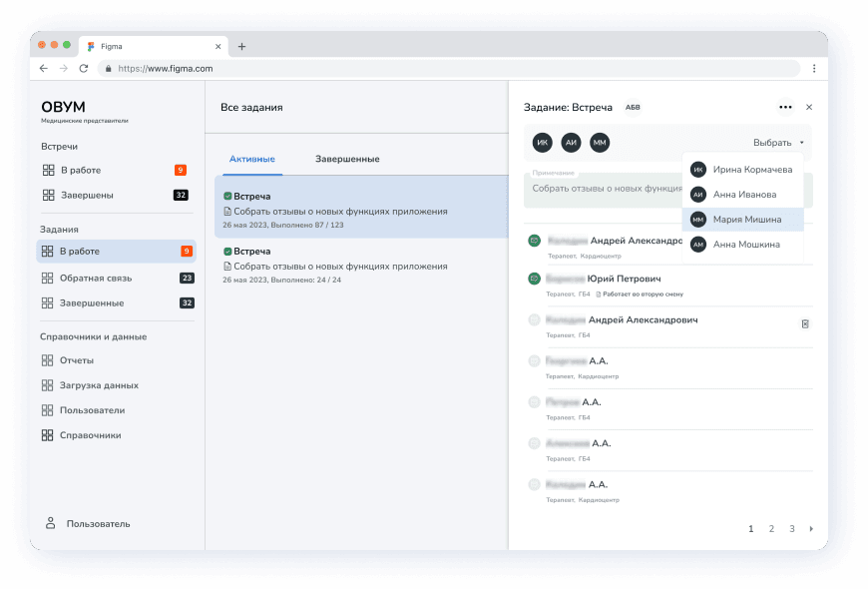This screenshot has width=868, height=589.
Task: Open Встречи В работе section
Action: point(115,170)
